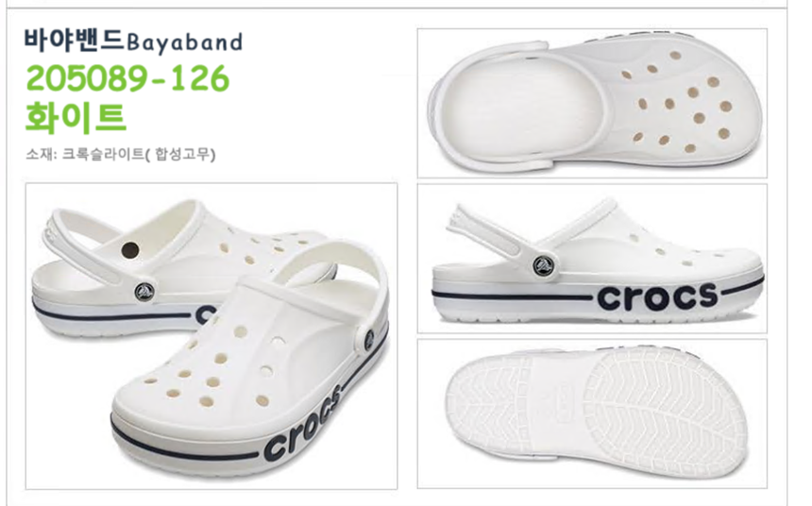The image size is (812, 506).
Task: Click the Korean title 바야밴드
Action: [74, 40]
